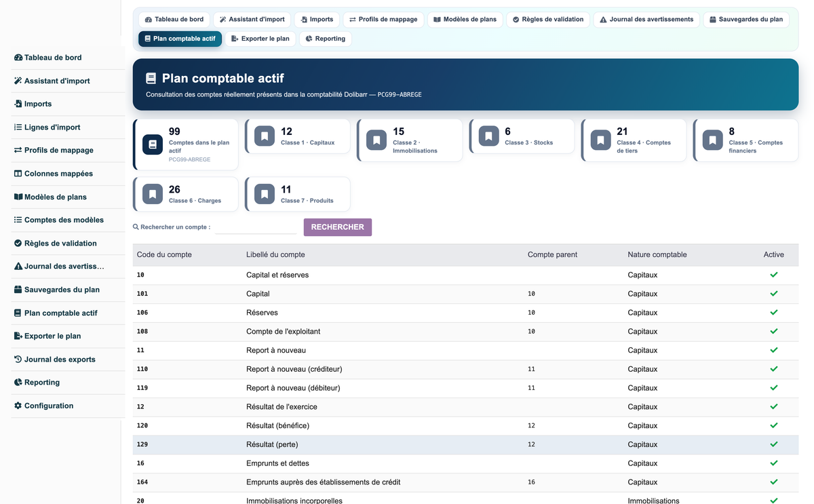The image size is (814, 504).
Task: Open the Tableau de bord top tab
Action: pos(174,20)
